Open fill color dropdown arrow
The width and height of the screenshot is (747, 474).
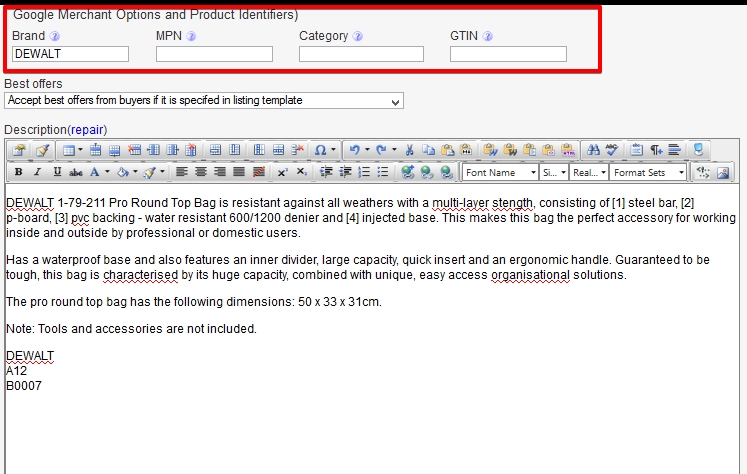coord(135,172)
